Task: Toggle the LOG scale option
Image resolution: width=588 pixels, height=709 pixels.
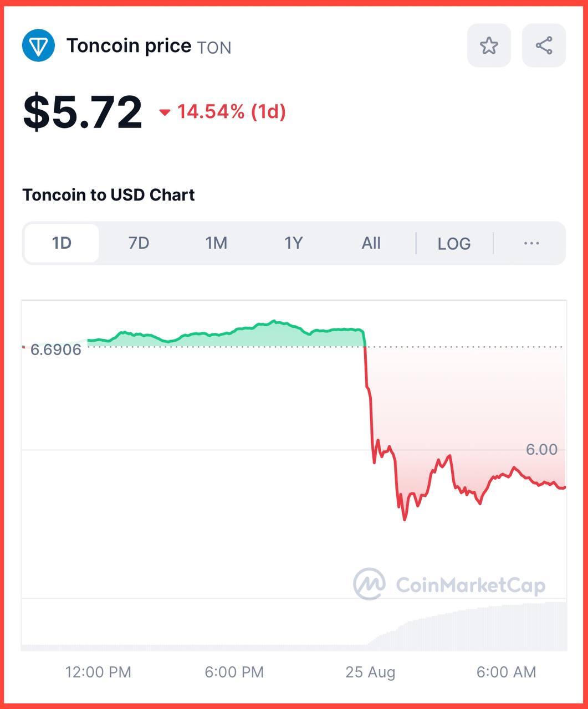Action: (x=454, y=243)
